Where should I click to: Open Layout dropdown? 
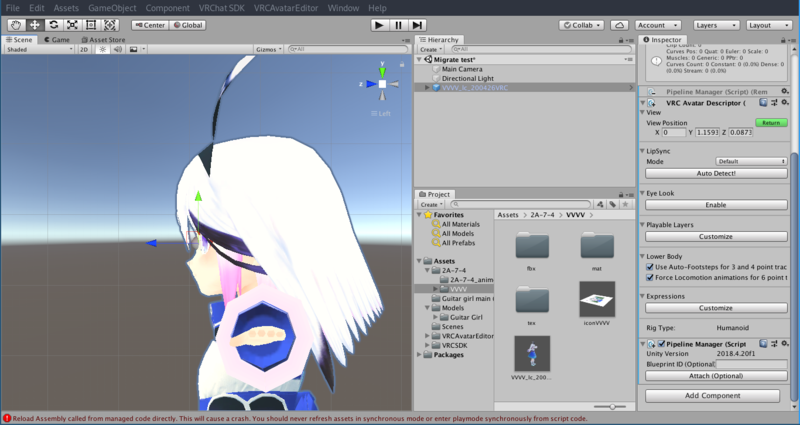point(769,25)
